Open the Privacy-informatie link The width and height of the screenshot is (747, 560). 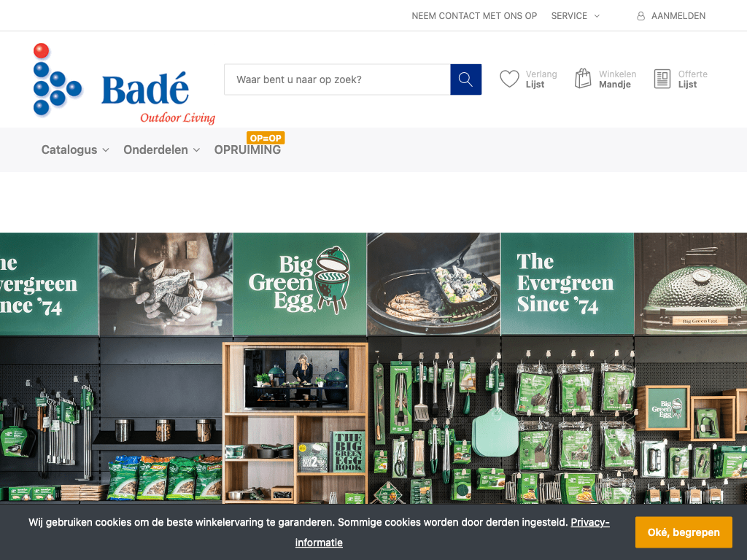pos(452,532)
